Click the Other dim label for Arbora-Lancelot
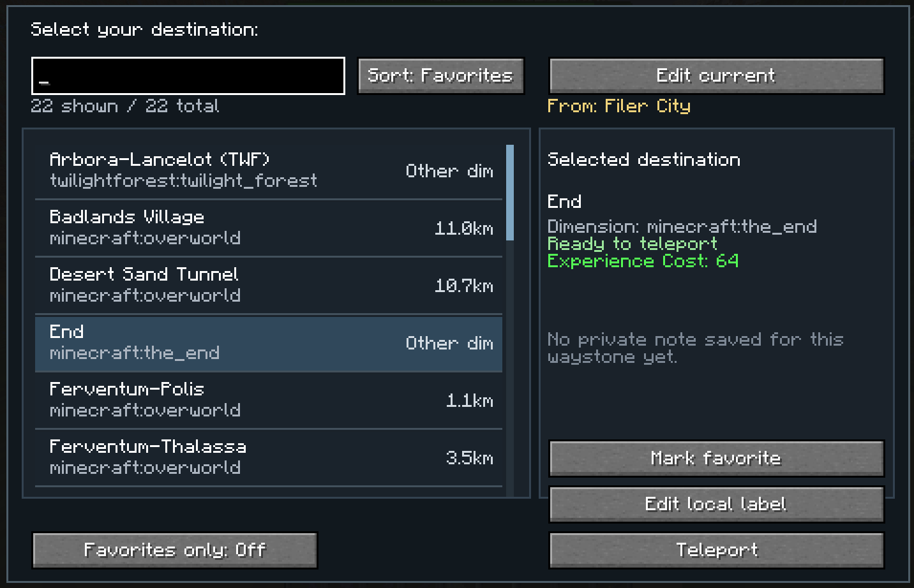The width and height of the screenshot is (914, 588). [x=449, y=171]
